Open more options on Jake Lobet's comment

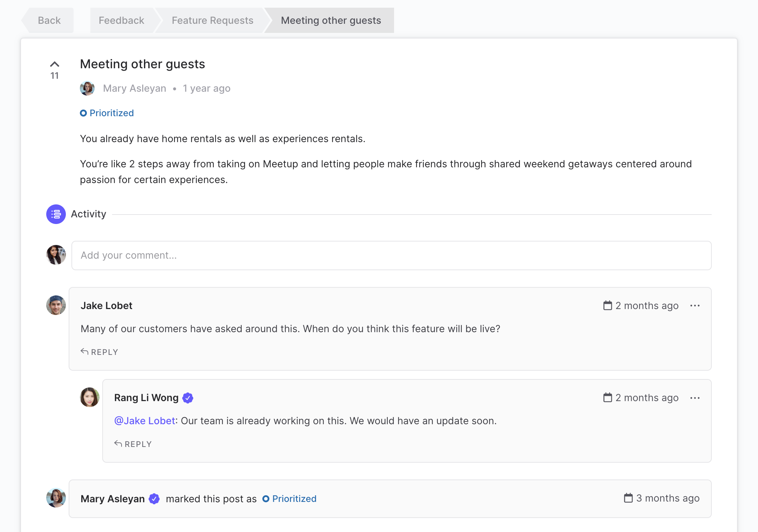coord(695,306)
